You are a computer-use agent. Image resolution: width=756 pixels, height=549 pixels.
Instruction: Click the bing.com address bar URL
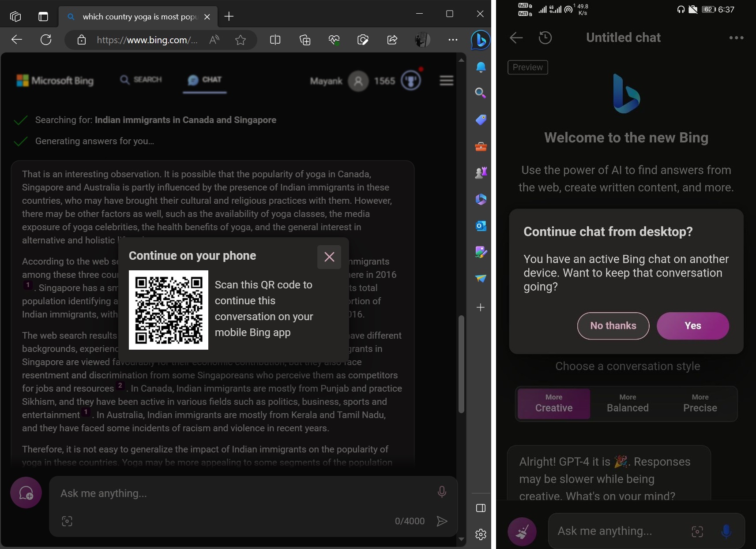coord(147,40)
